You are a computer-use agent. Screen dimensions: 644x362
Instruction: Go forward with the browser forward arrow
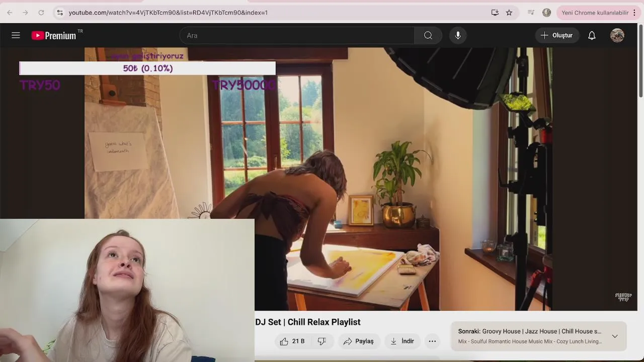click(x=25, y=13)
